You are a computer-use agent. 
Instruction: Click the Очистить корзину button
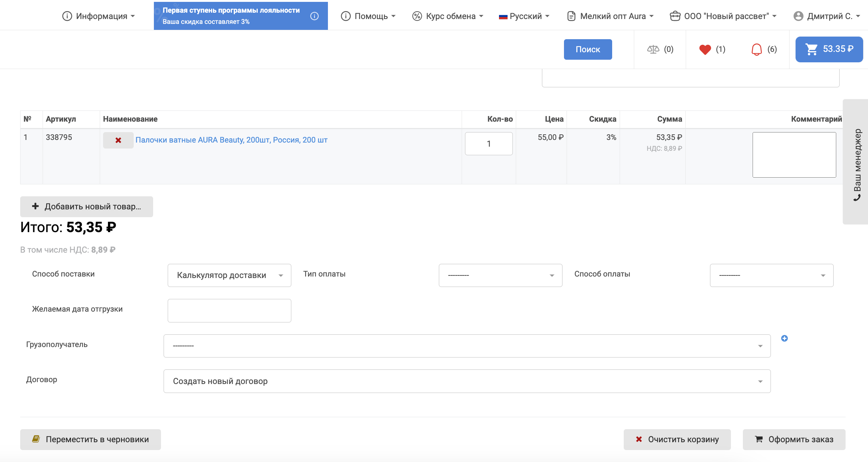coord(677,439)
